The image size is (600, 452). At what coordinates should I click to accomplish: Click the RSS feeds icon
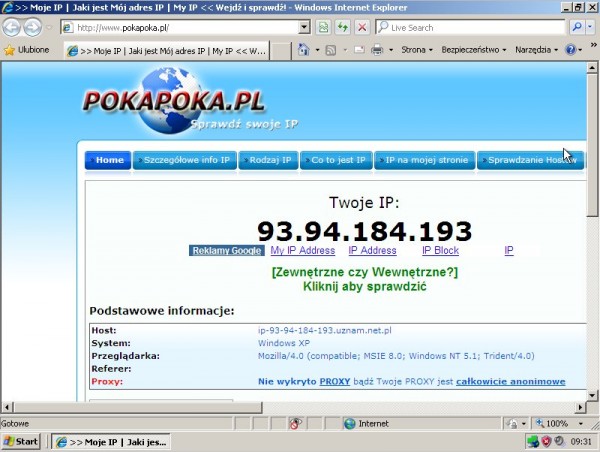click(331, 50)
